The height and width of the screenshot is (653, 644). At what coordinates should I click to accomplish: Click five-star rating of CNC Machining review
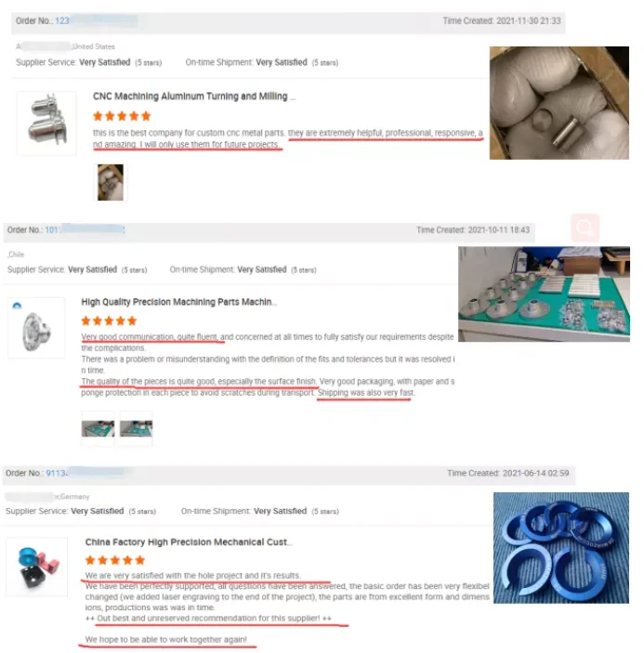122,116
